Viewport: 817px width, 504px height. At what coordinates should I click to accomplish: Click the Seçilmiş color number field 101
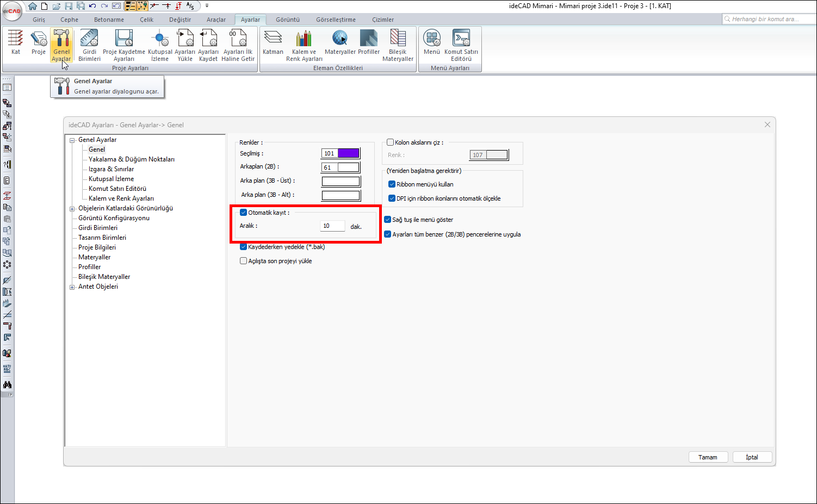(330, 153)
